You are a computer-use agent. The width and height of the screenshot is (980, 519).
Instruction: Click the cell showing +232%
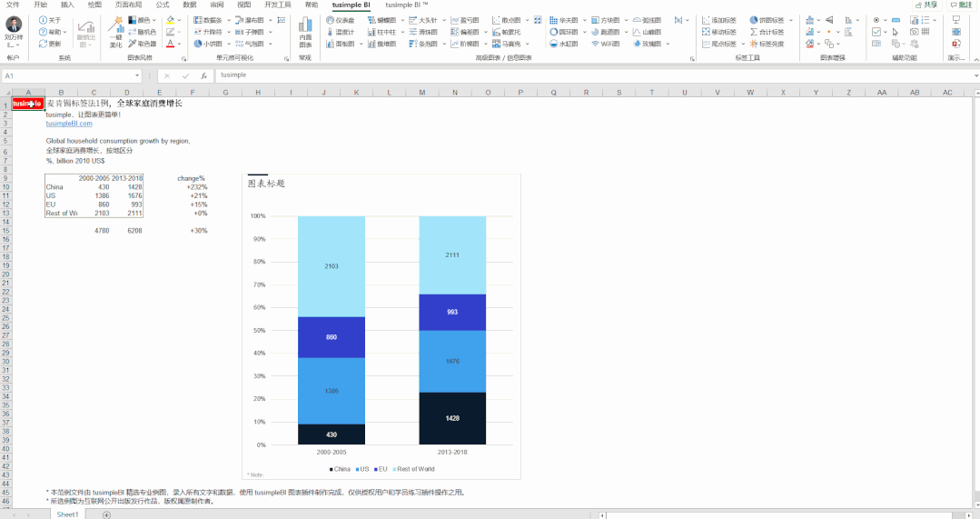pyautogui.click(x=193, y=187)
